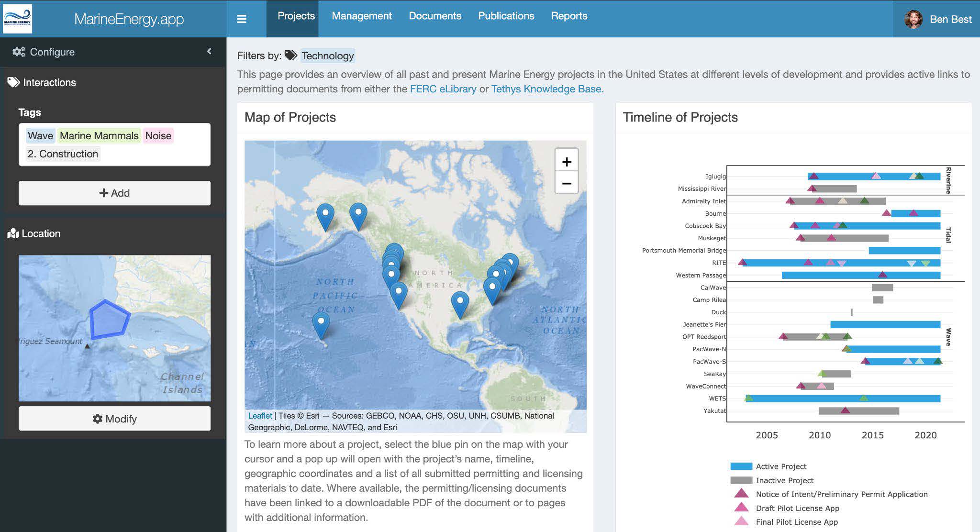Open the FERC eLibrary link
This screenshot has height=532, width=980.
point(443,89)
